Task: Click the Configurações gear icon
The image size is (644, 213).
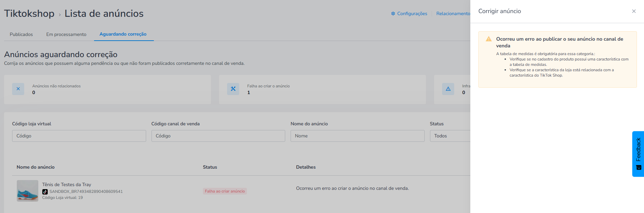Action: click(393, 13)
